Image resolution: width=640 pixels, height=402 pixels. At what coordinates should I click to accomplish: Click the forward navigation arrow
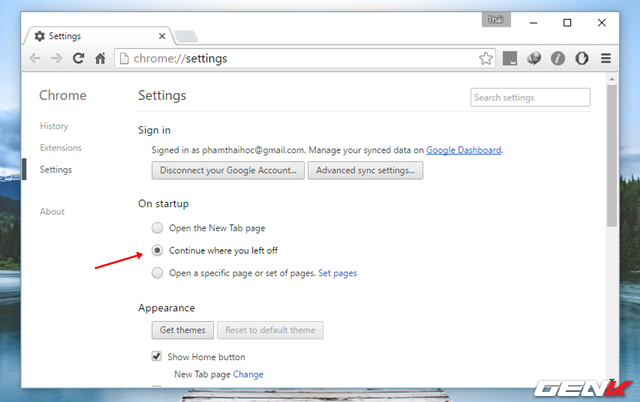56,58
